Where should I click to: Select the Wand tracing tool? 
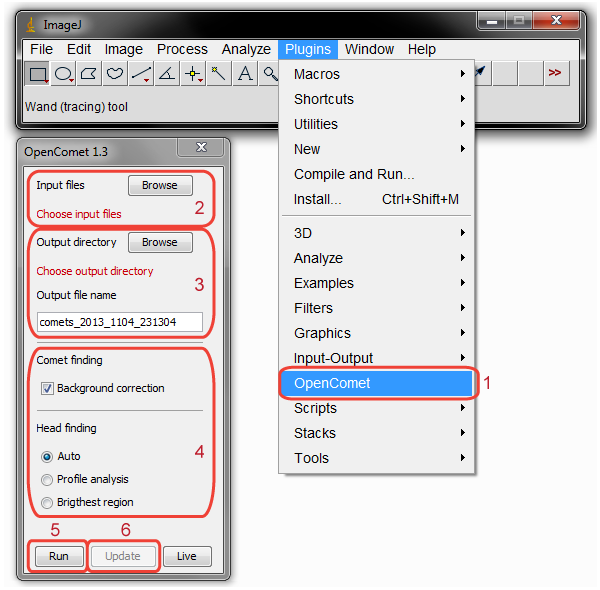[x=219, y=73]
